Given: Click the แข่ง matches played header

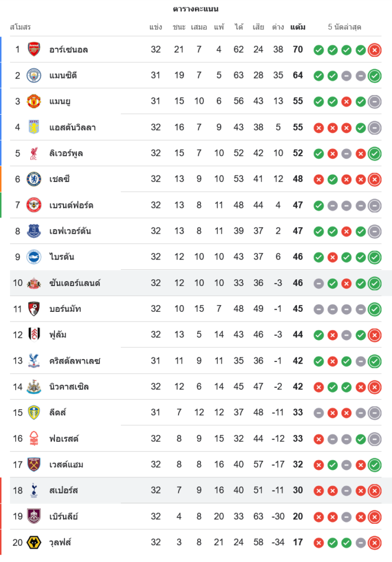Looking at the screenshot, I should point(156,27).
